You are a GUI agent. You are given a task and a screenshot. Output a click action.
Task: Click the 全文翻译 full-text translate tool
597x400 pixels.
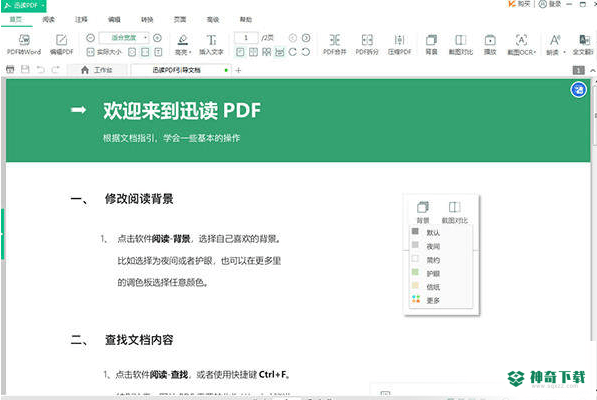click(583, 45)
